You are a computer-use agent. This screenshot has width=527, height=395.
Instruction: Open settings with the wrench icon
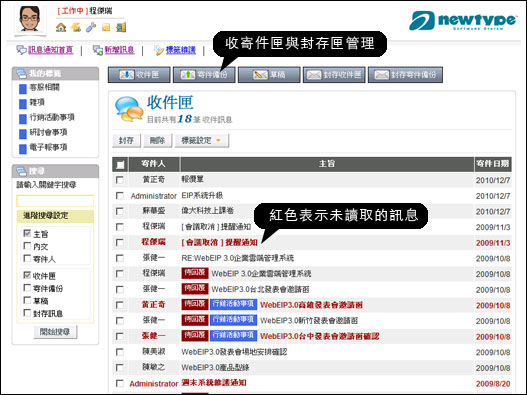point(91,27)
